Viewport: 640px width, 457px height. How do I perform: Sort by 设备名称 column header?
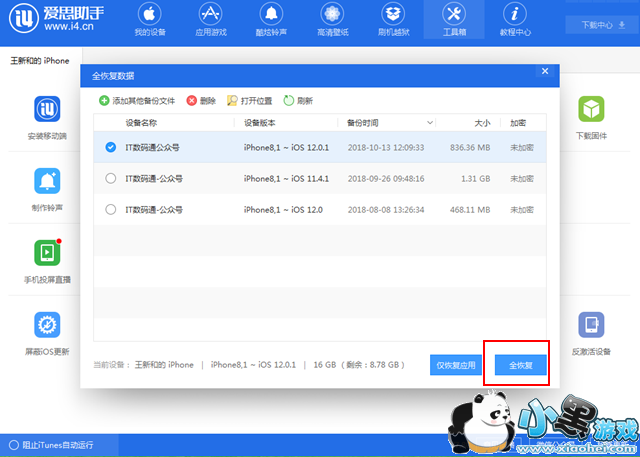coord(141,123)
